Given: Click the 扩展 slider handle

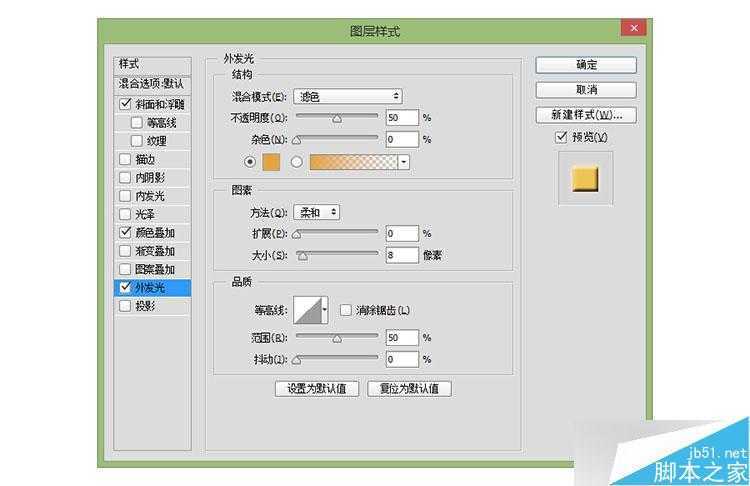Looking at the screenshot, I should [x=297, y=234].
